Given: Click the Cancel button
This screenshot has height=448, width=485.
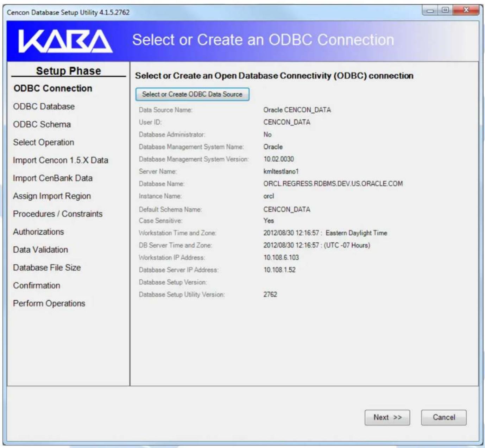Looking at the screenshot, I should pos(444,417).
